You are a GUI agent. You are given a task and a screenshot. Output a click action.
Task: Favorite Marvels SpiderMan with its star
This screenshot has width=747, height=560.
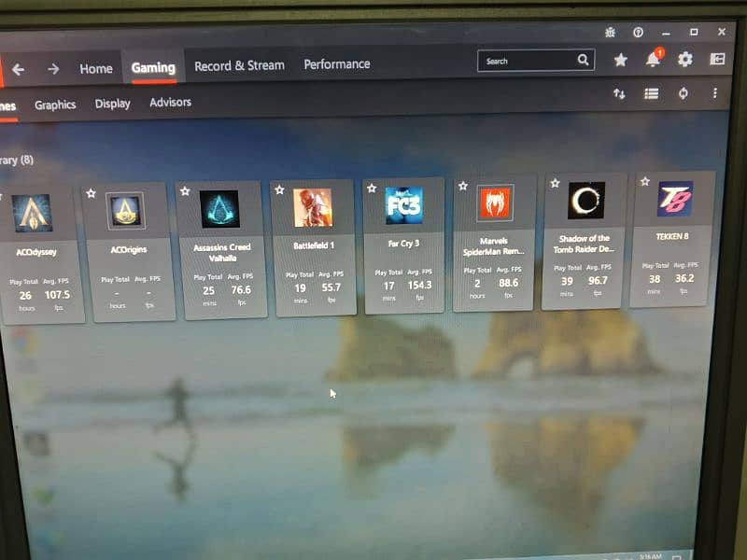point(463,186)
